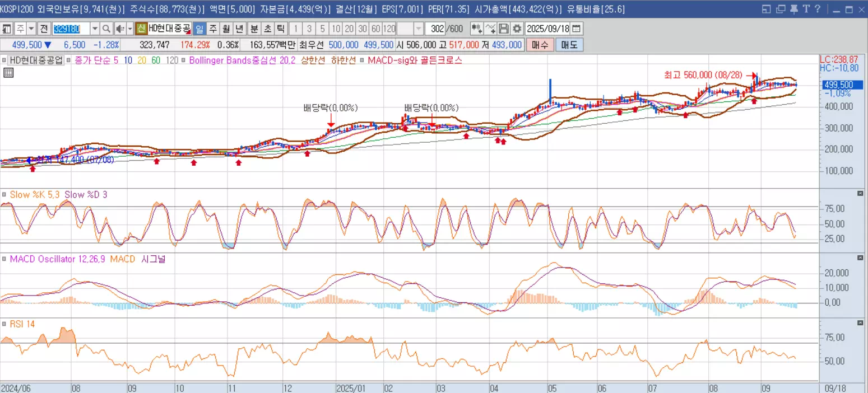Click the 매수 buy button

click(x=540, y=45)
